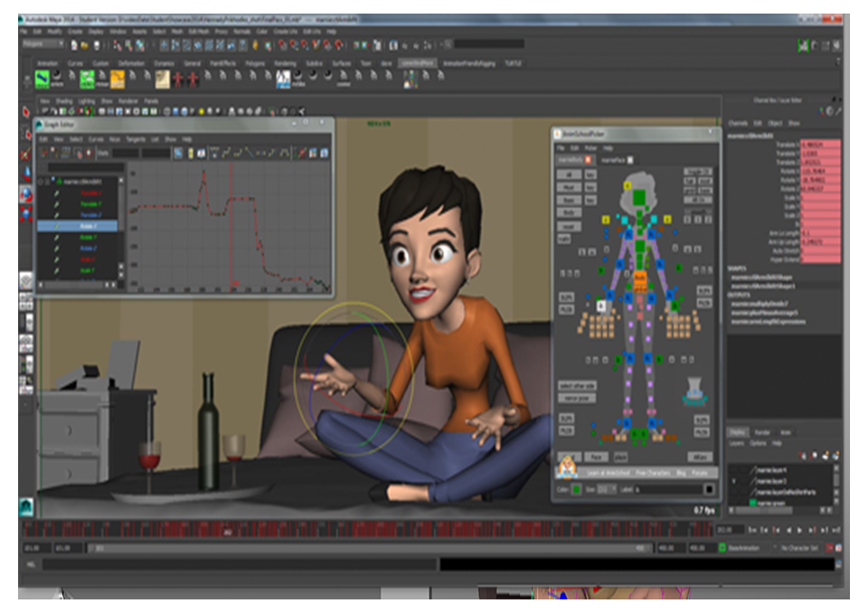Screen dimensions: 868x613
Task: Click the Rotate X value field in Channel Box
Action: (820, 171)
